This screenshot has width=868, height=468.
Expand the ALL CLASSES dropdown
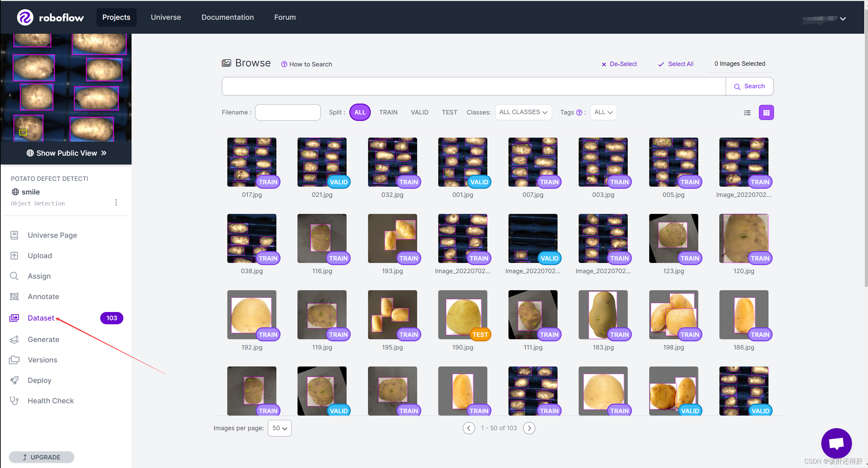(x=523, y=112)
